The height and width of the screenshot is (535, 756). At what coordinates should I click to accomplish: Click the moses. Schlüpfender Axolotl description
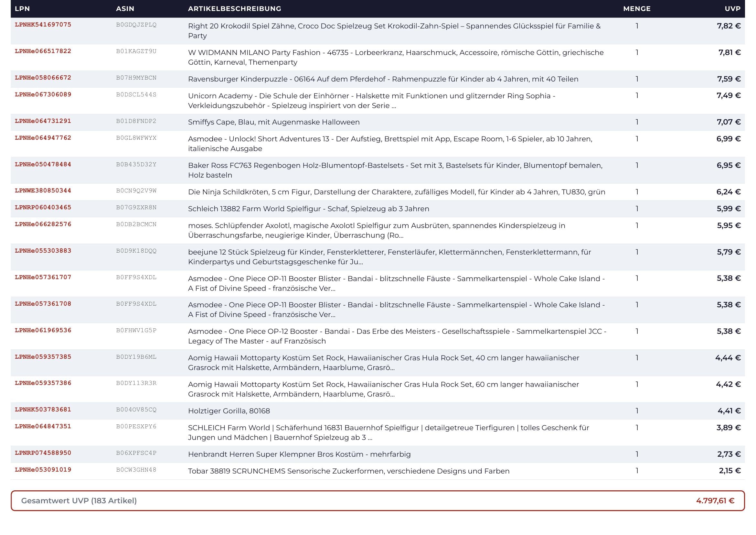point(377,231)
